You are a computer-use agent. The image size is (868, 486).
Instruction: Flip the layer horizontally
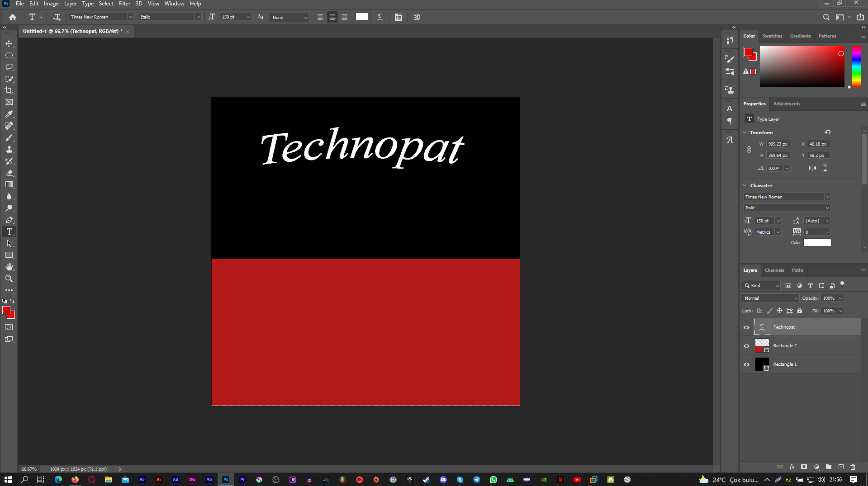(812, 168)
